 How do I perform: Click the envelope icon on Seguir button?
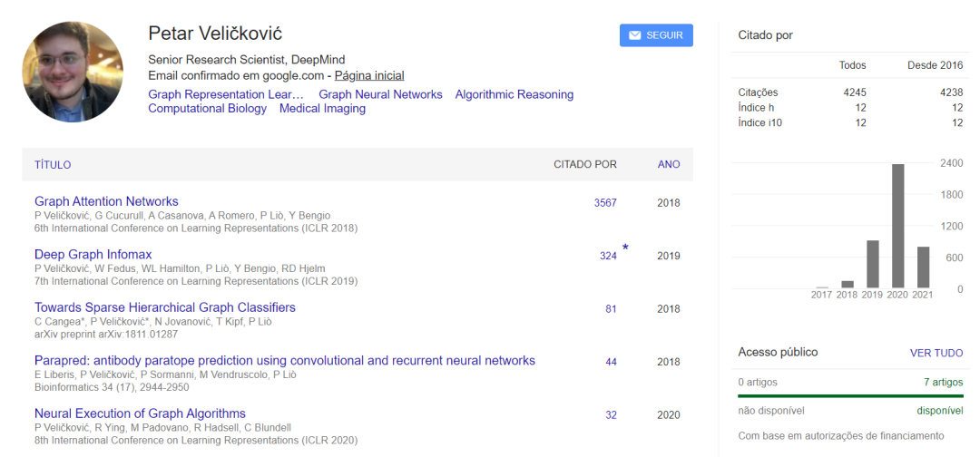click(634, 35)
